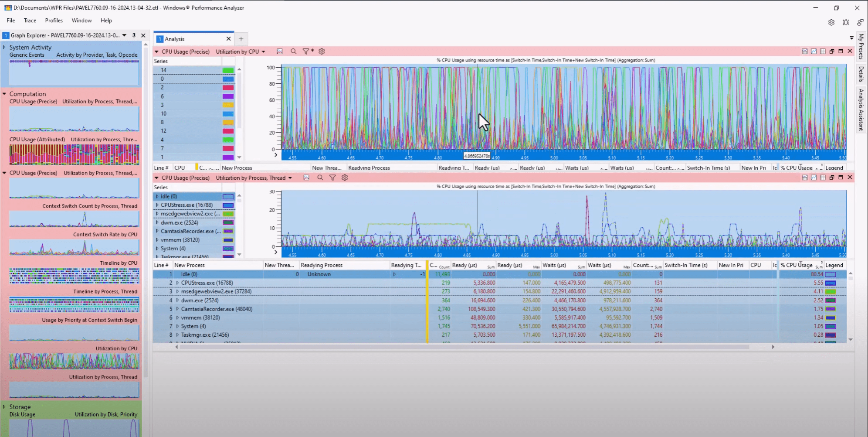Collapse the top CPU Usage (Precise) panel
The width and height of the screenshot is (868, 437).
click(x=157, y=51)
